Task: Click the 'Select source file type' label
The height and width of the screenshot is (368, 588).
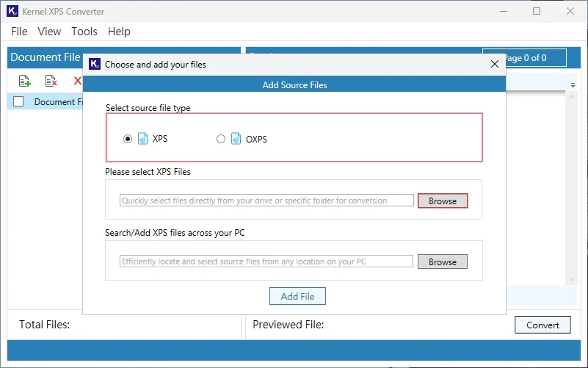Action: [x=148, y=108]
